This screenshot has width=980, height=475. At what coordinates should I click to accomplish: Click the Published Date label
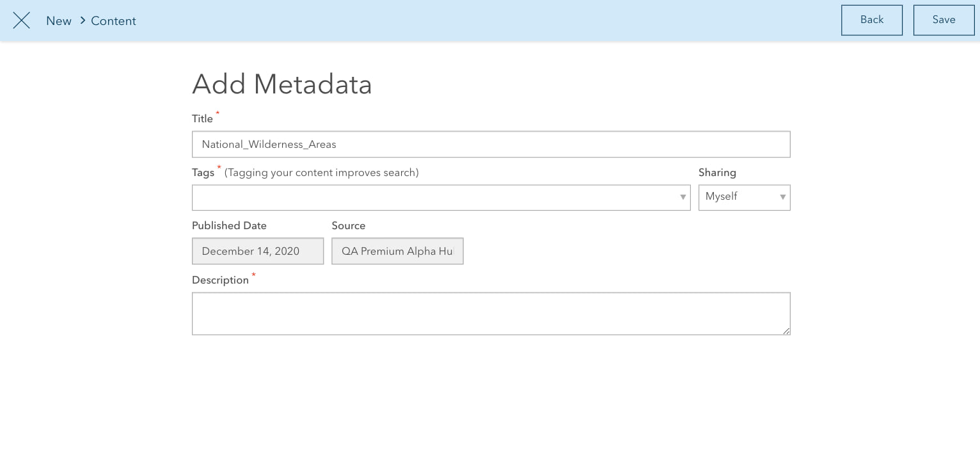pos(229,225)
